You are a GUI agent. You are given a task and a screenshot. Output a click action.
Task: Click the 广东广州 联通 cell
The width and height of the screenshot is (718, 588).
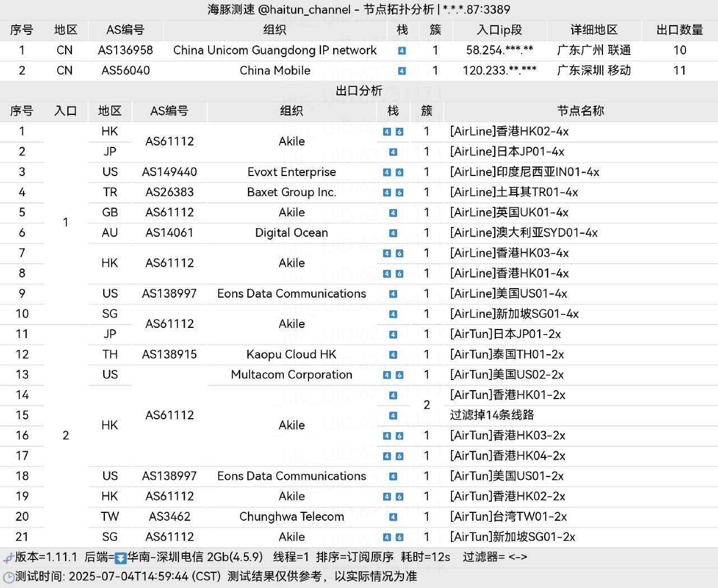tap(594, 50)
